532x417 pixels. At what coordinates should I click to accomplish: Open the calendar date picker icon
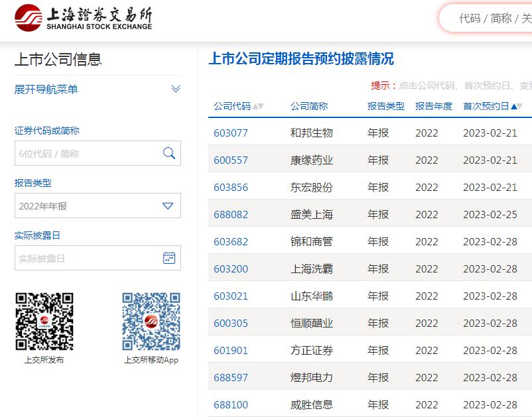[169, 259]
